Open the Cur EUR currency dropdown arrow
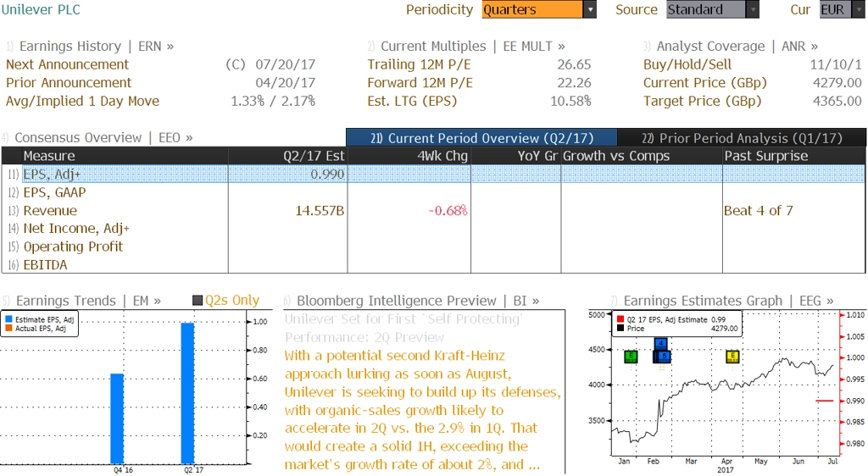Viewport: 868px width, 476px height. [860, 9]
